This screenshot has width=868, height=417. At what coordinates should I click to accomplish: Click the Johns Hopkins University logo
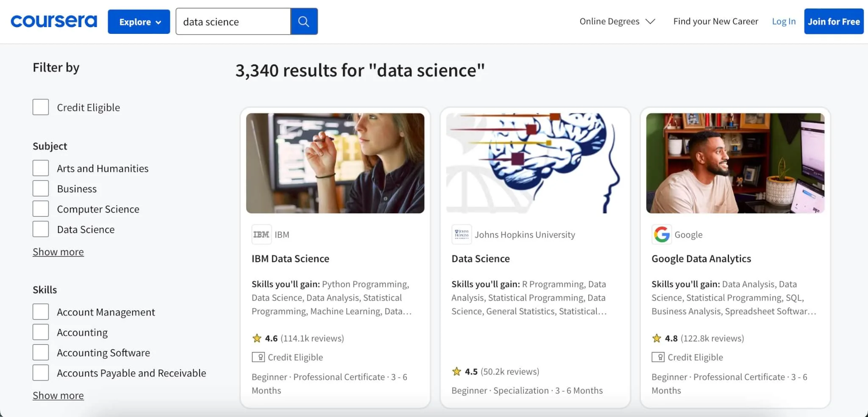point(462,234)
